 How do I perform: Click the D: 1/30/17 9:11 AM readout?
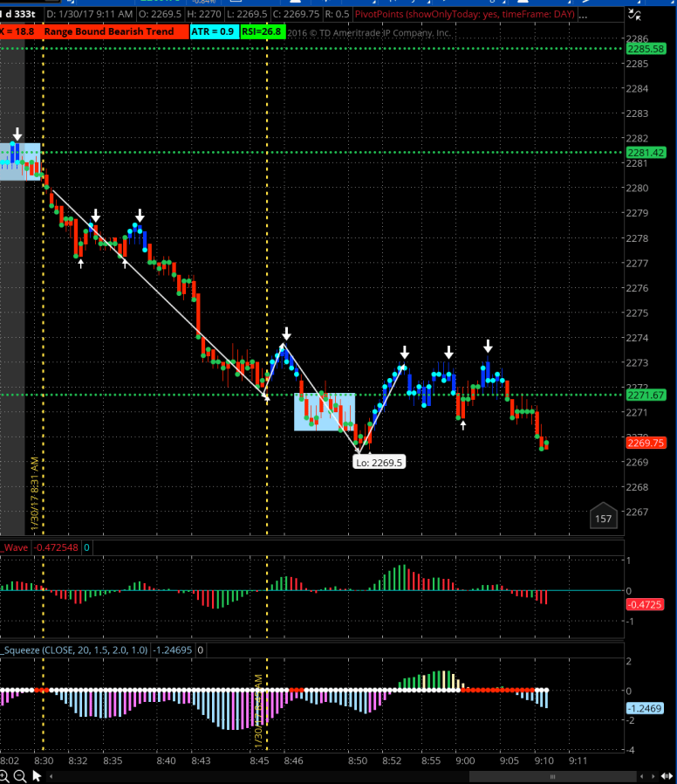90,14
